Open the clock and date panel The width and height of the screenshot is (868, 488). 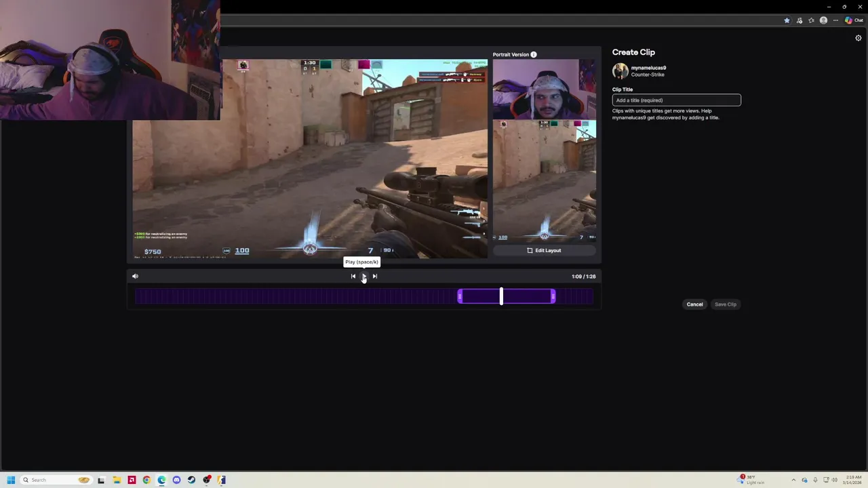[852, 480]
